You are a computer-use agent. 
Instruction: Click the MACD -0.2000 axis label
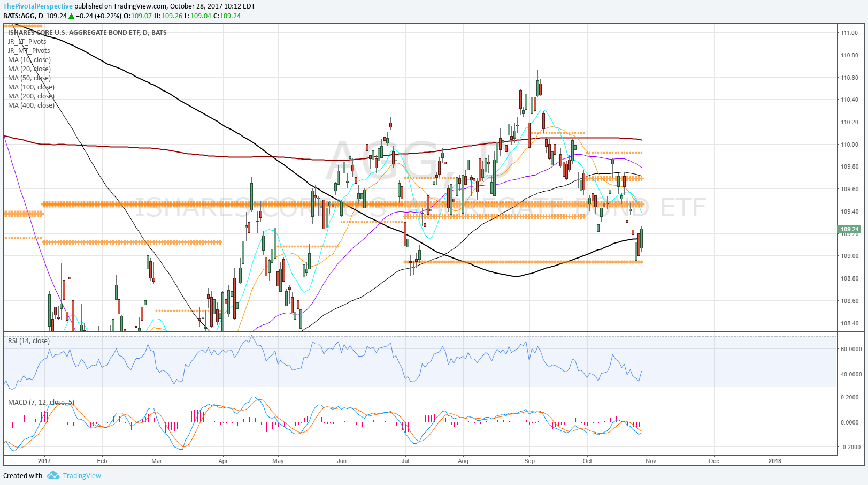(x=850, y=447)
